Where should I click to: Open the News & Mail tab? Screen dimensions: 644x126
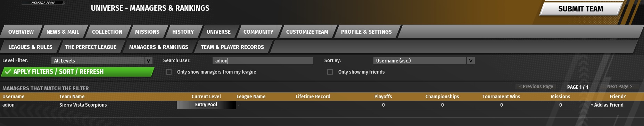(63, 32)
